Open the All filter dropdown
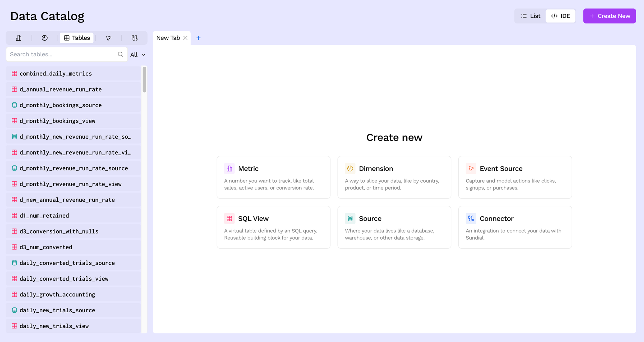The height and width of the screenshot is (342, 644). [x=137, y=55]
